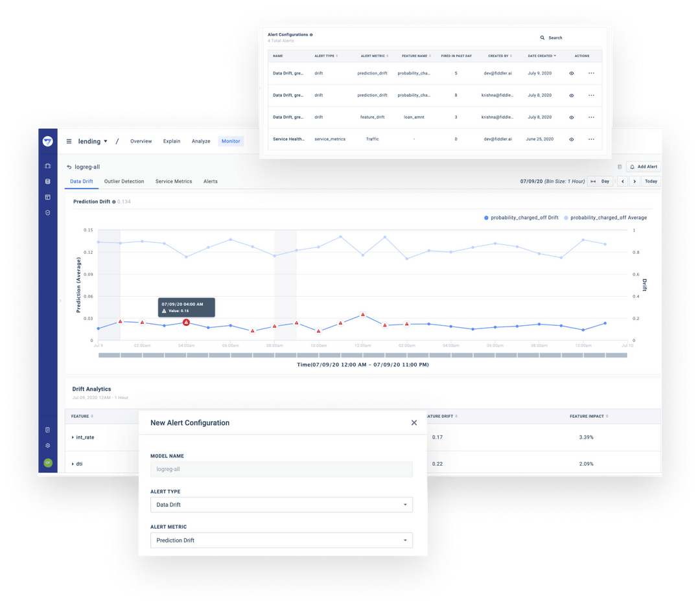Click the Today button
The width and height of the screenshot is (700, 607).
(650, 181)
